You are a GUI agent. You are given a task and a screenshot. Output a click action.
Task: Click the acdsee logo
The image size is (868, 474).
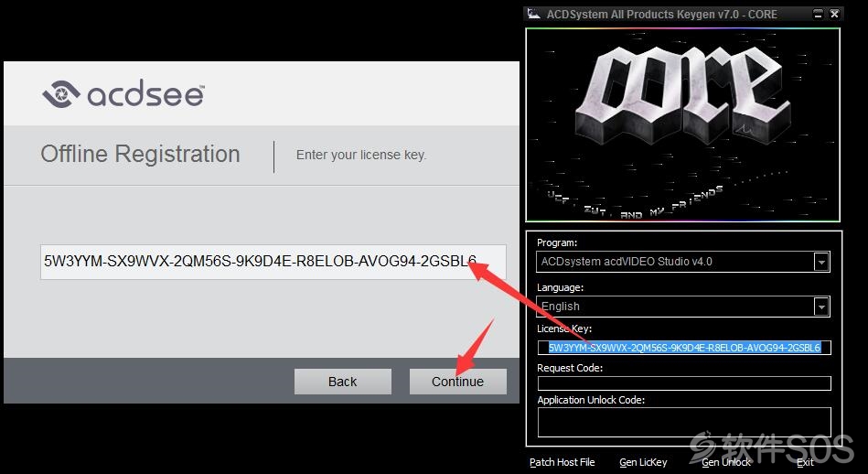click(x=123, y=93)
